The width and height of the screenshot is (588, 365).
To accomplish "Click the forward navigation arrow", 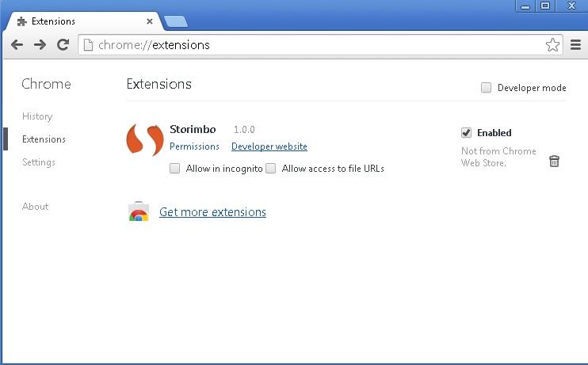I will 40,45.
